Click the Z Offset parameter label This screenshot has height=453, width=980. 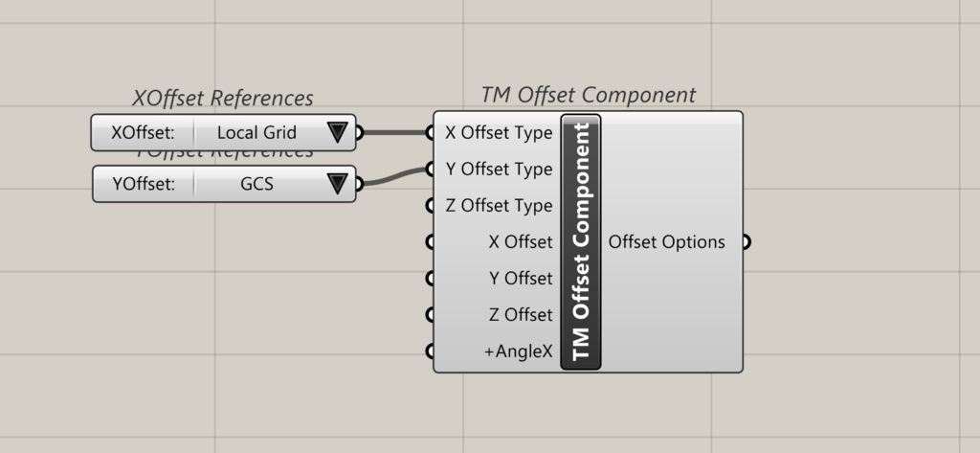click(520, 315)
